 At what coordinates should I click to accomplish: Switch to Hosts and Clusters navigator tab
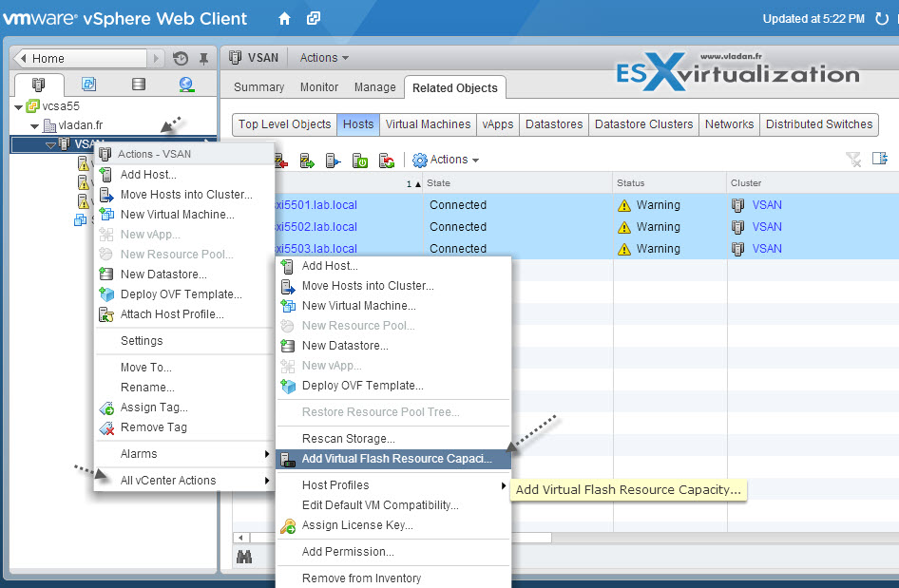(x=38, y=85)
